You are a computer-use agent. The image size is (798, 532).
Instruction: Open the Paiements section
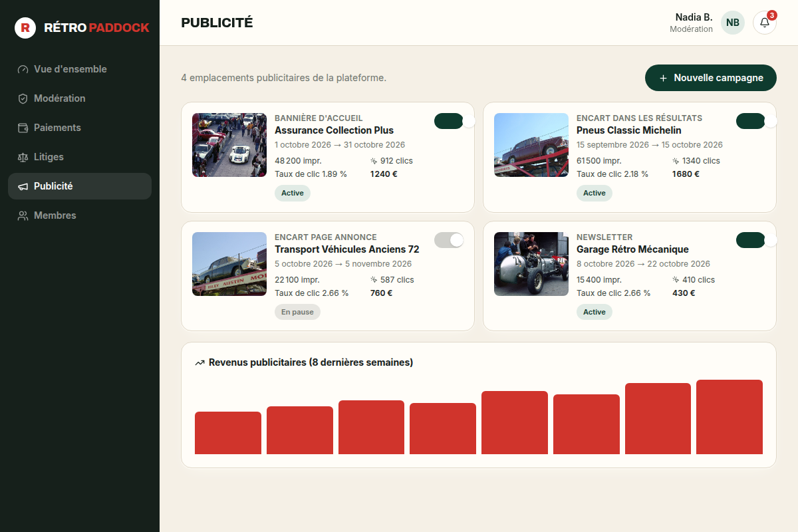point(80,128)
